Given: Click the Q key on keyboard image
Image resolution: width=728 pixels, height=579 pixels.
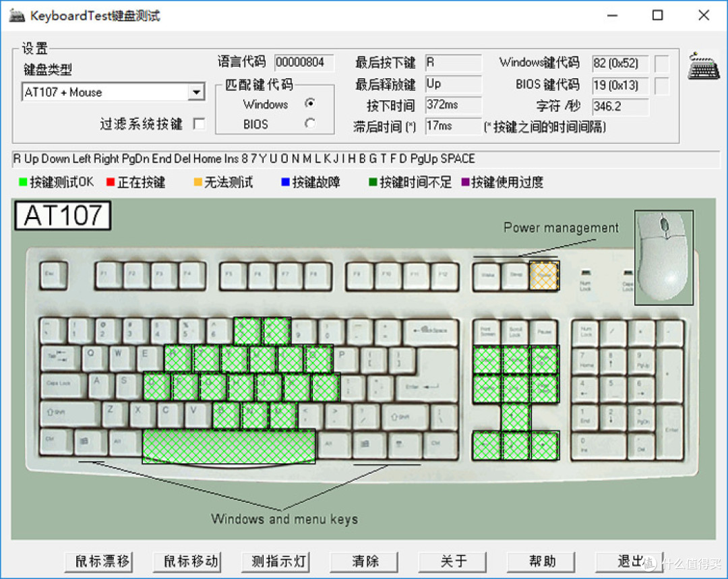Looking at the screenshot, I should [95, 358].
